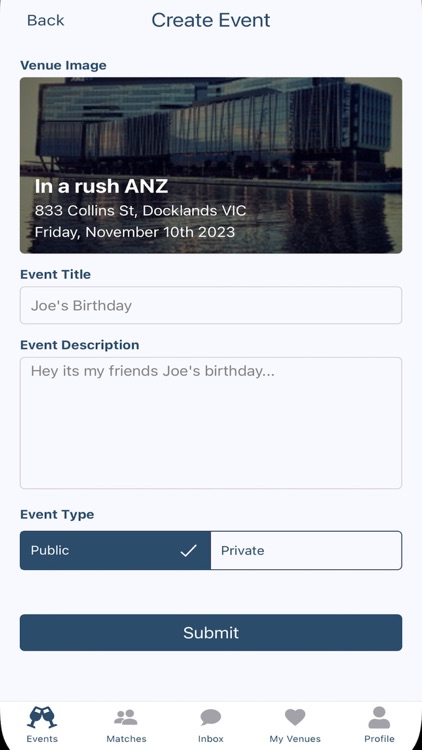Go Back to previous screen
This screenshot has width=422, height=750.
click(45, 20)
